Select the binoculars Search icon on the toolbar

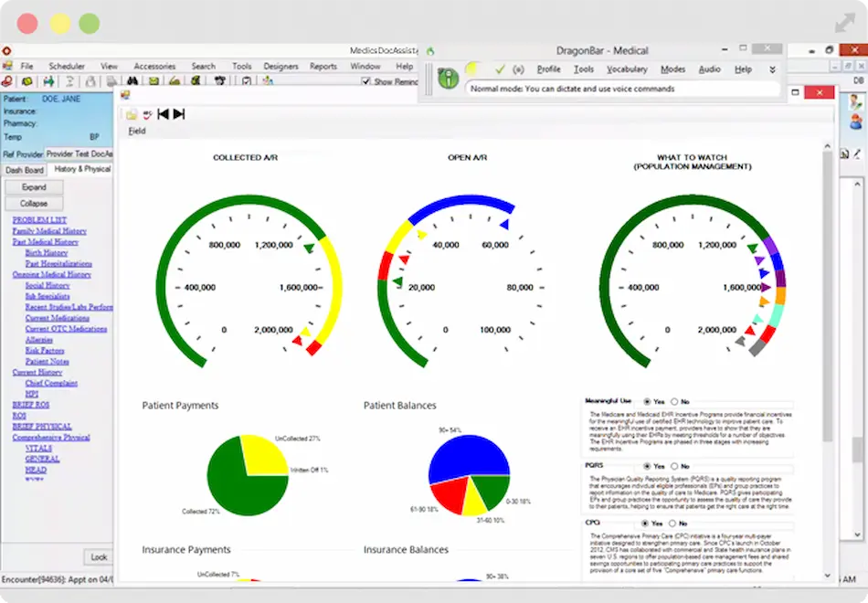(x=132, y=82)
